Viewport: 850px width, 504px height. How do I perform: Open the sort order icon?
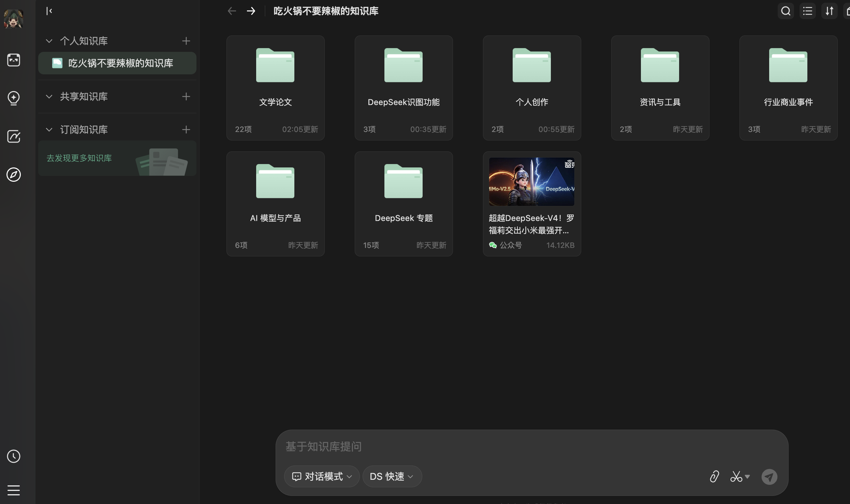pyautogui.click(x=830, y=11)
